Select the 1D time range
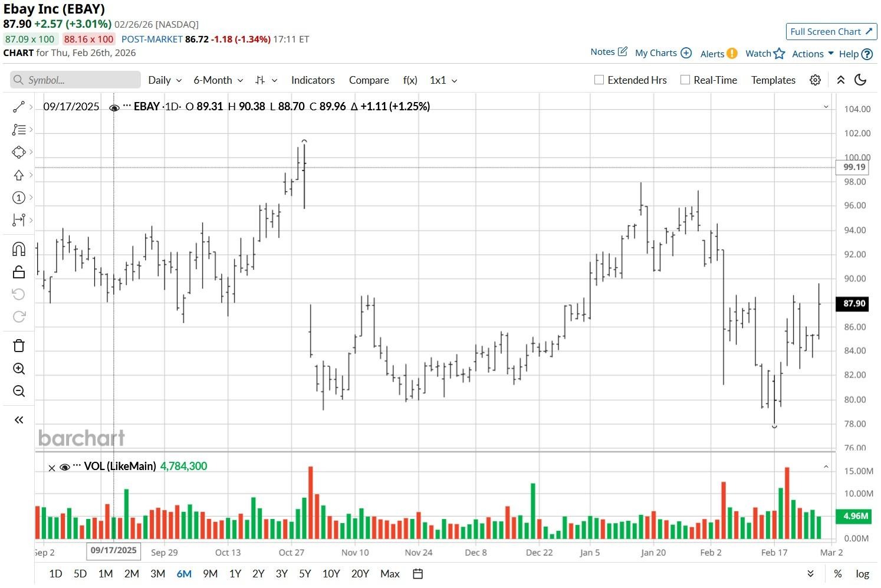The height and width of the screenshot is (588, 881). pyautogui.click(x=55, y=574)
